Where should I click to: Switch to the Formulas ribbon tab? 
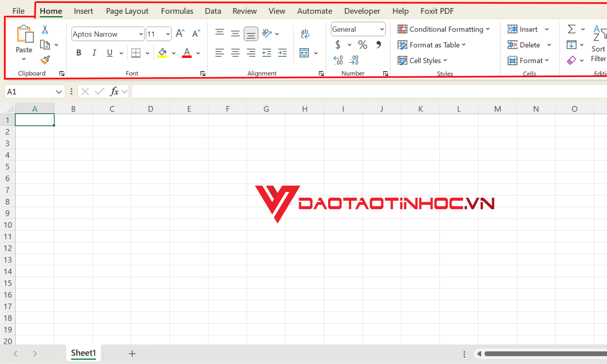tap(177, 11)
